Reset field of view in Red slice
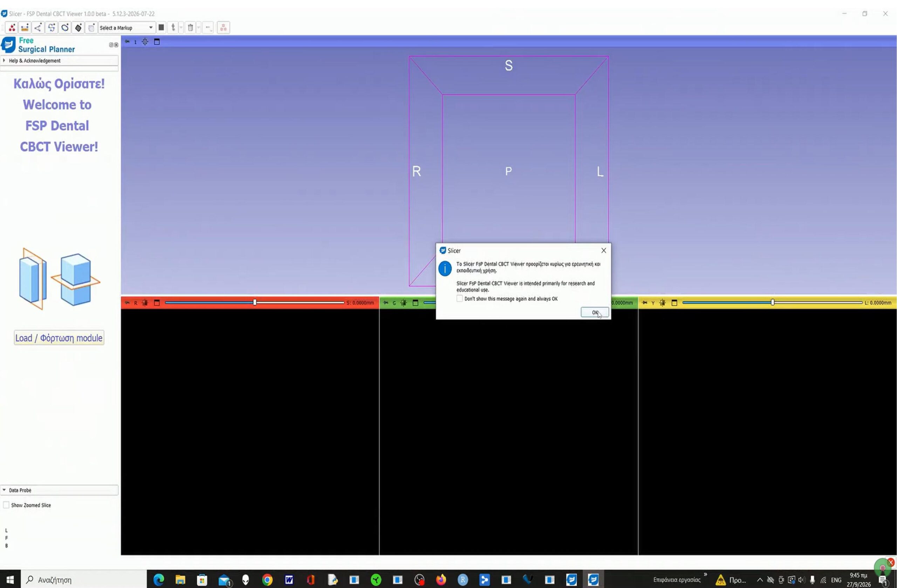This screenshot has height=588, width=897. point(145,303)
